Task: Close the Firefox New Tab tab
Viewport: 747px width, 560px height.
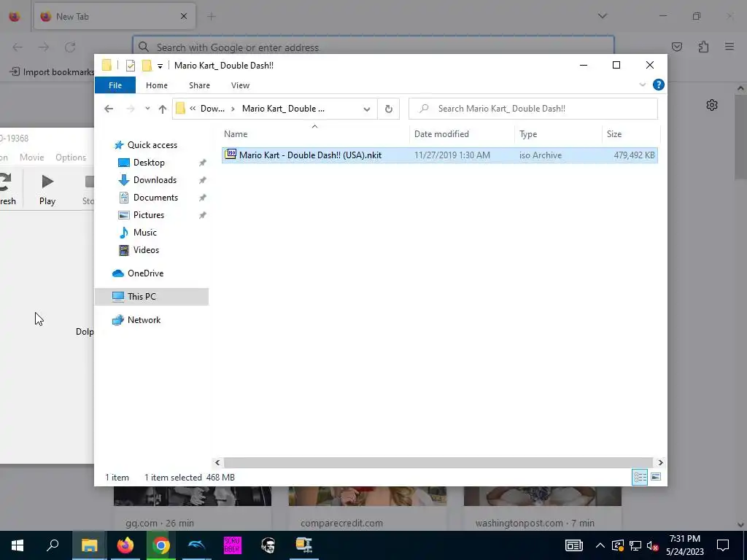Action: (x=184, y=17)
